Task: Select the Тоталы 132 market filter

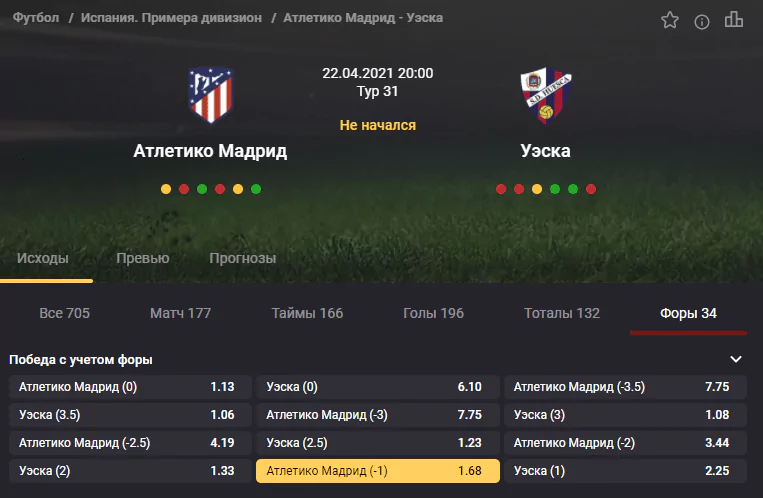Action: (x=562, y=313)
